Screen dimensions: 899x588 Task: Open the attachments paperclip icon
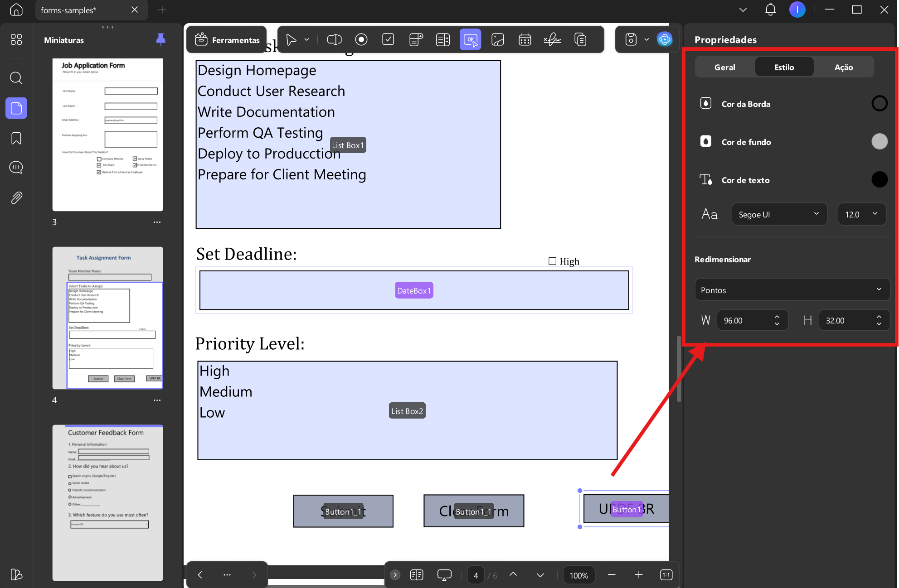(x=16, y=198)
